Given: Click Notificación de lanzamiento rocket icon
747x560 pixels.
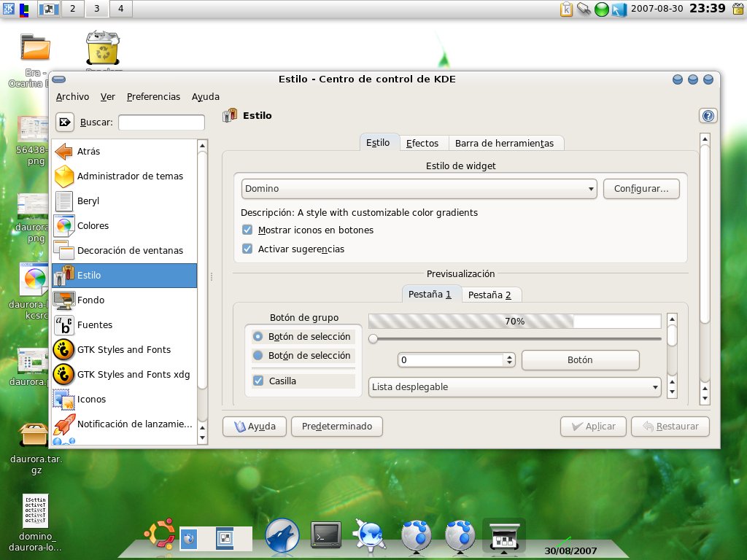Looking at the screenshot, I should click(64, 424).
